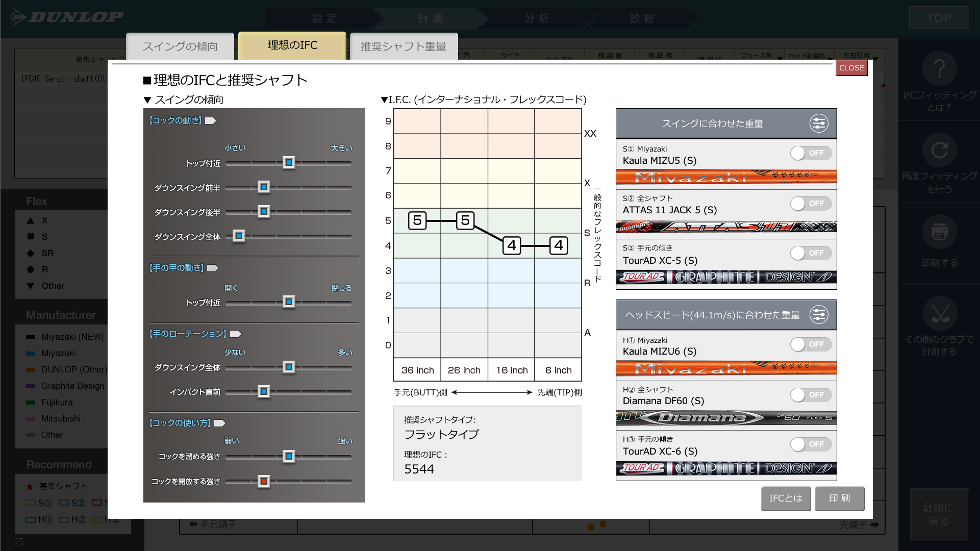The image size is (980, 551).
Task: Toggle H① legend checkbox in Recommend
Action: 31,519
